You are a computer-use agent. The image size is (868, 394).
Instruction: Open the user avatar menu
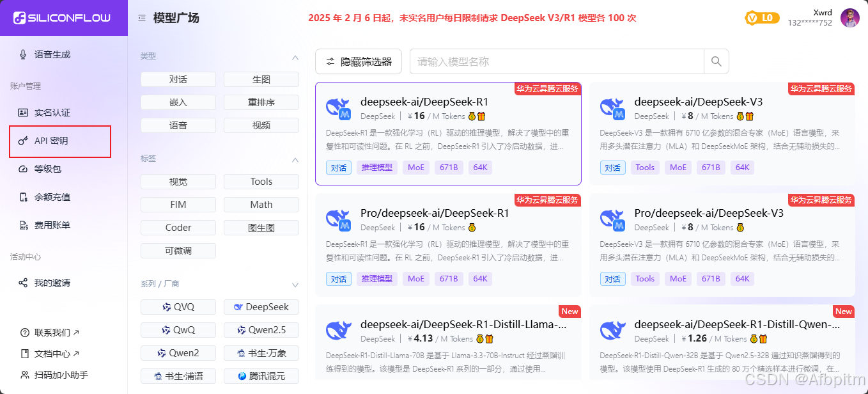tap(849, 18)
